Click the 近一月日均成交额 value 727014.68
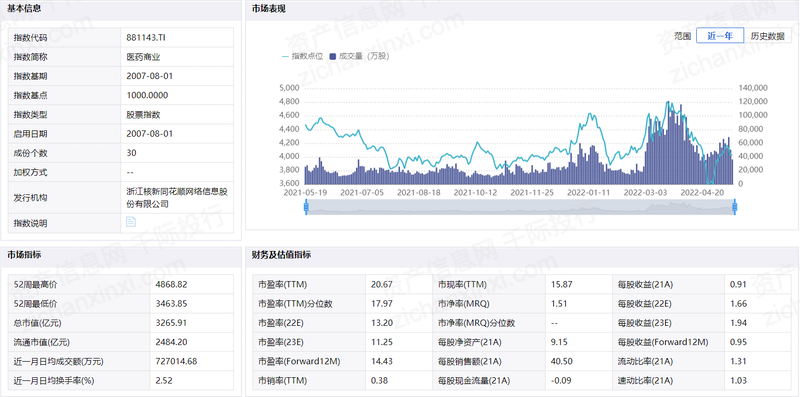The height and width of the screenshot is (397, 800). tap(176, 361)
